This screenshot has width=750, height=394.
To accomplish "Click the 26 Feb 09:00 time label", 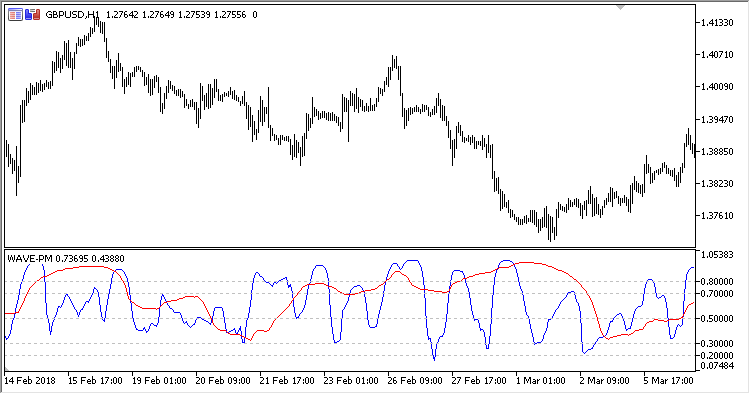I will 415,381.
